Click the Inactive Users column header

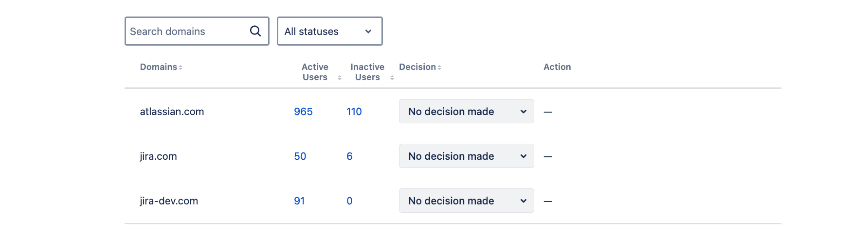tap(367, 72)
